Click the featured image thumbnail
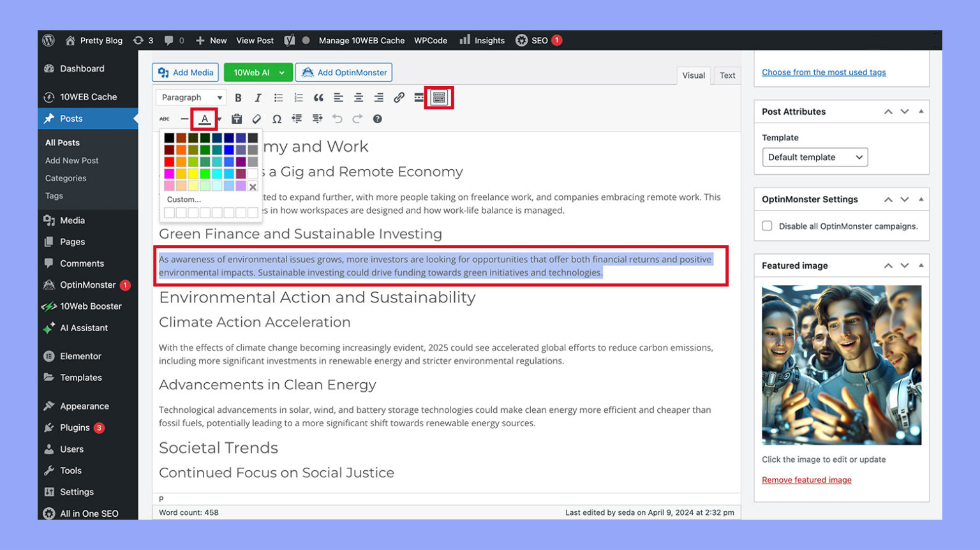The width and height of the screenshot is (980, 550). tap(841, 365)
